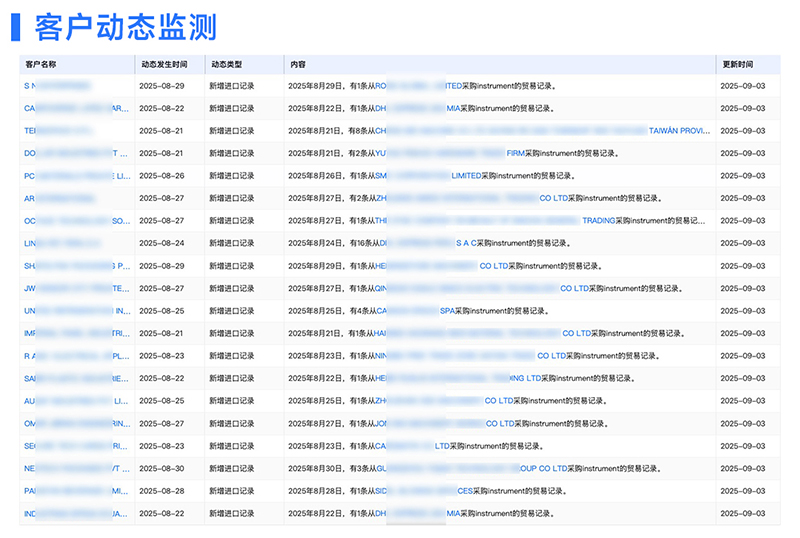Open customer link starting with "JW"
This screenshot has height=538, width=800.
77,288
